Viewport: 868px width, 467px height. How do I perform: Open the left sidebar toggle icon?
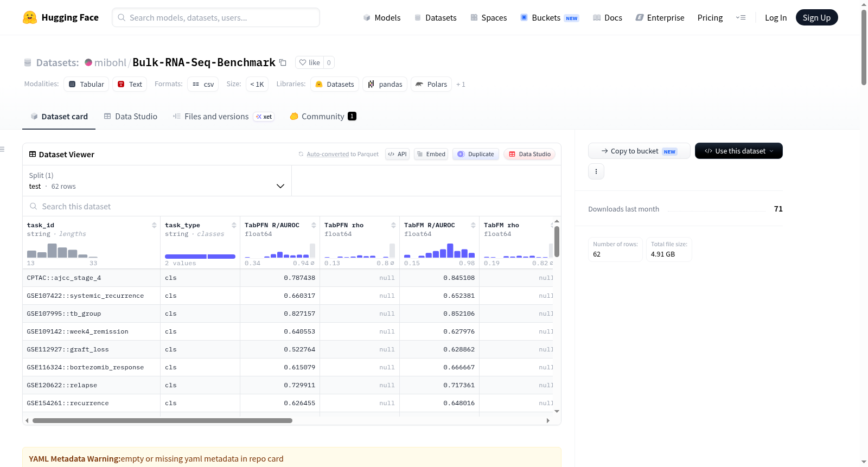point(2,149)
